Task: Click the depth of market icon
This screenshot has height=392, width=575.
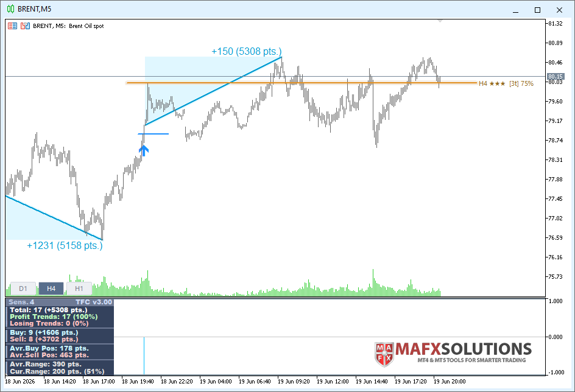Action: [12, 26]
